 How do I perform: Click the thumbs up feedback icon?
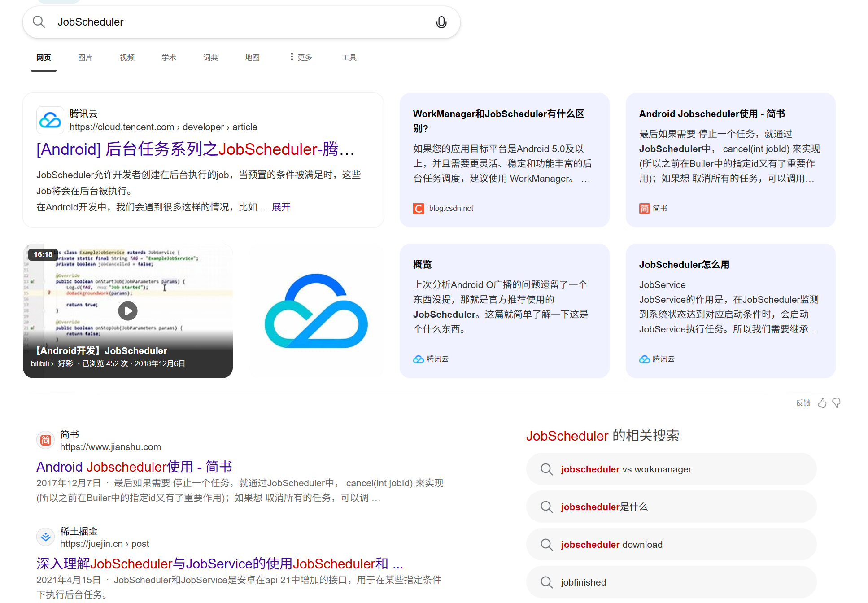click(822, 403)
